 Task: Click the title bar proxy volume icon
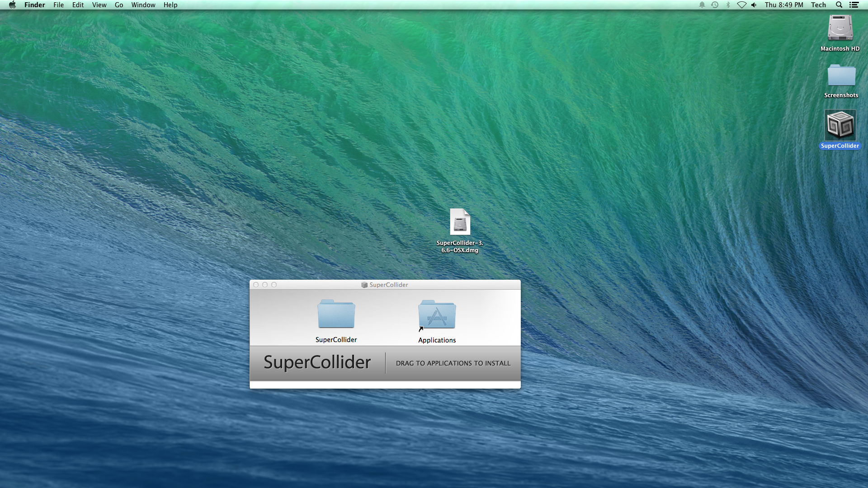364,285
